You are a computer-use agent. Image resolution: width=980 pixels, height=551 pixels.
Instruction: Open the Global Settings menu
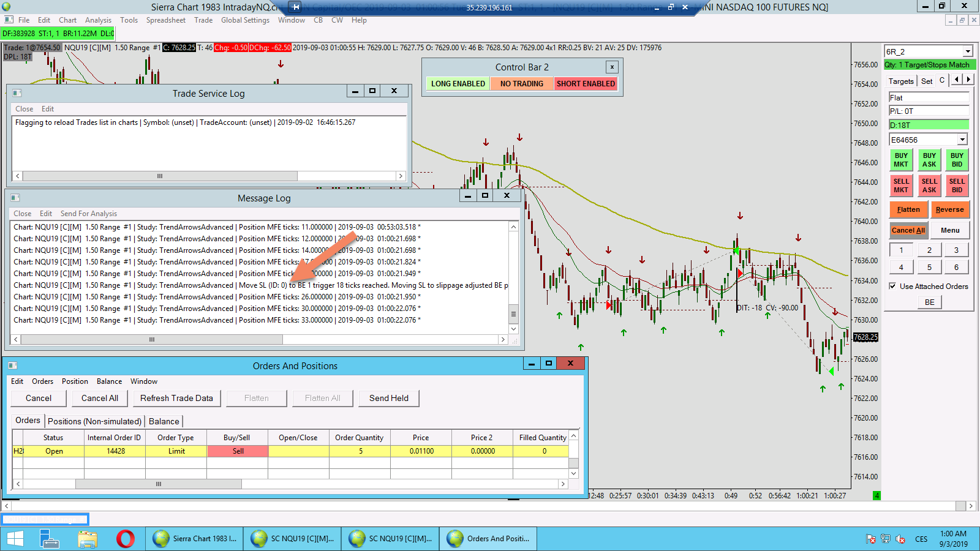[245, 20]
